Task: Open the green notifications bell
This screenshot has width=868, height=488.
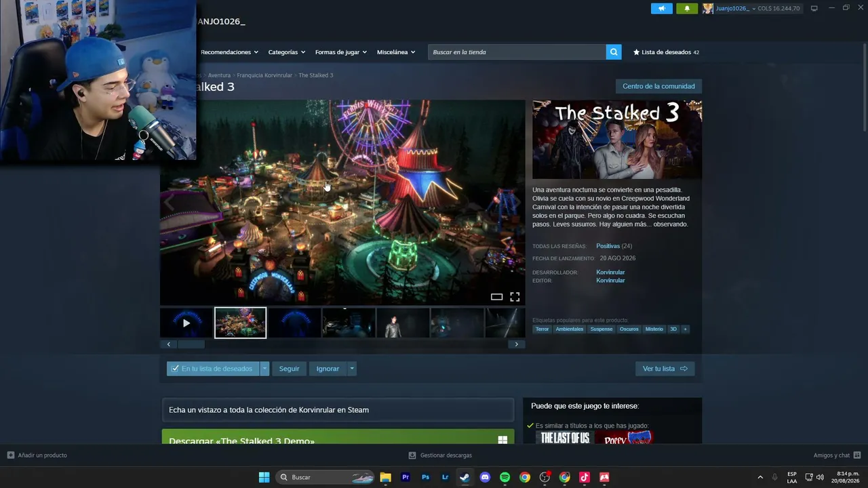Action: (x=687, y=8)
